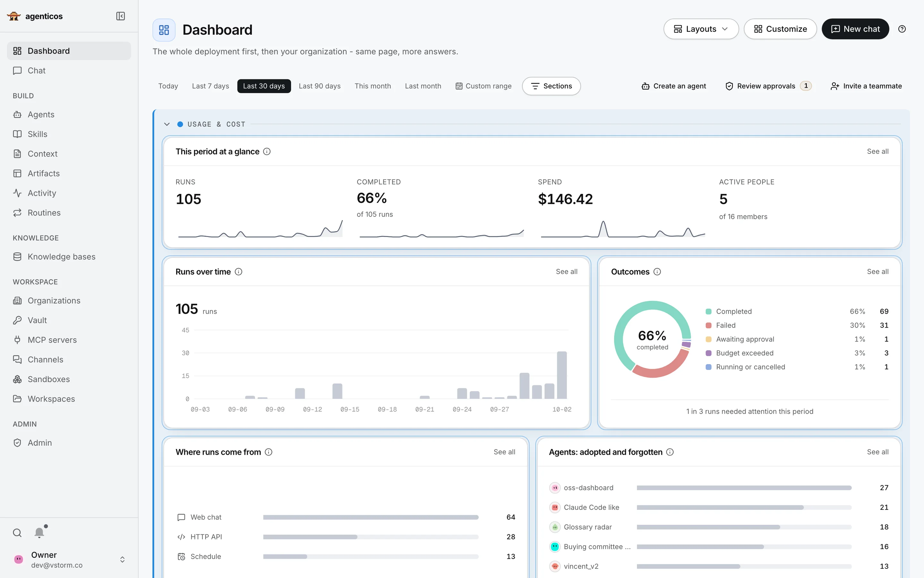924x578 pixels.
Task: Collapse the sidebar with the panel icon
Action: (120, 16)
